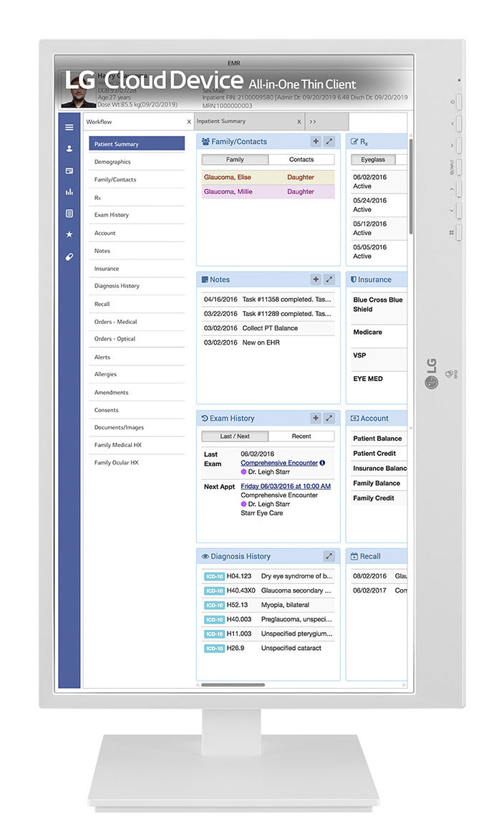Add a new note with the Notes plus icon
504x837 pixels.
[x=316, y=279]
